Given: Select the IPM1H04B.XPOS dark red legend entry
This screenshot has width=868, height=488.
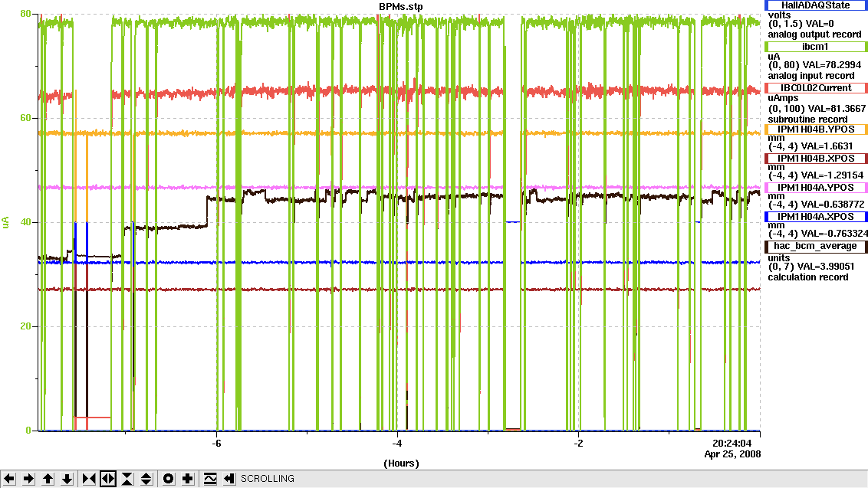Looking at the screenshot, I should pos(816,159).
